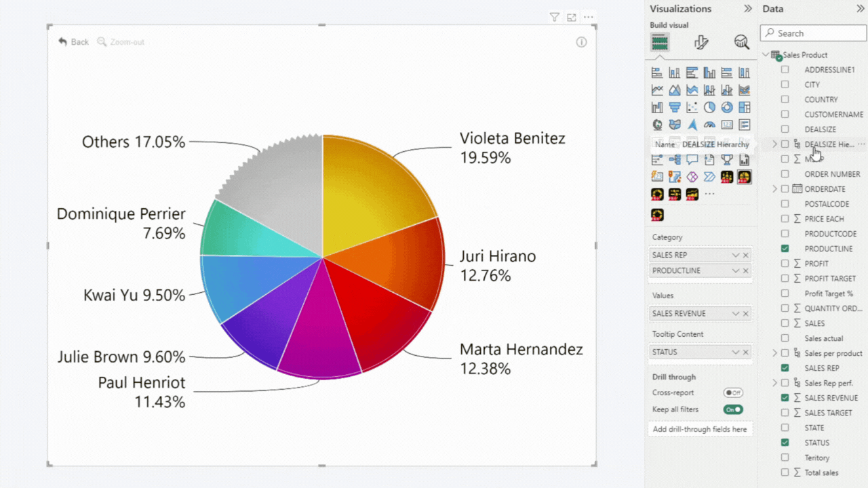The image size is (868, 488).
Task: Select the funnel chart visual
Action: pos(674,106)
